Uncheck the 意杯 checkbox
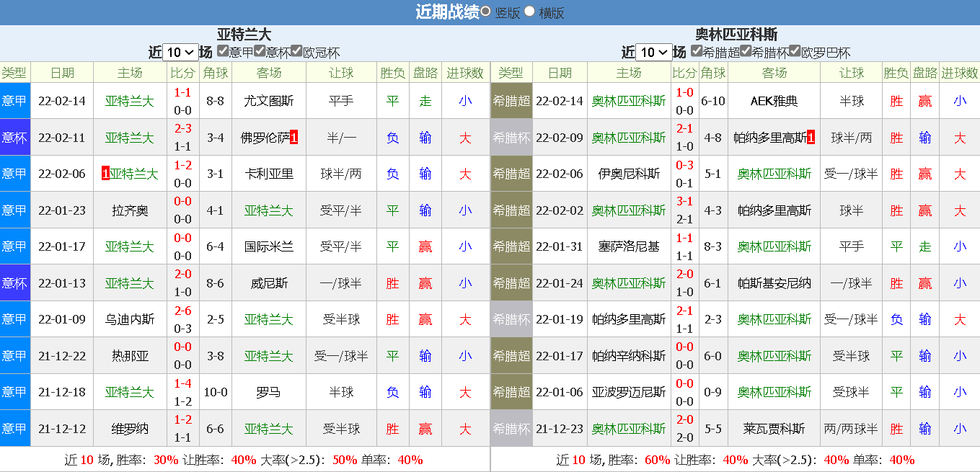 260,51
